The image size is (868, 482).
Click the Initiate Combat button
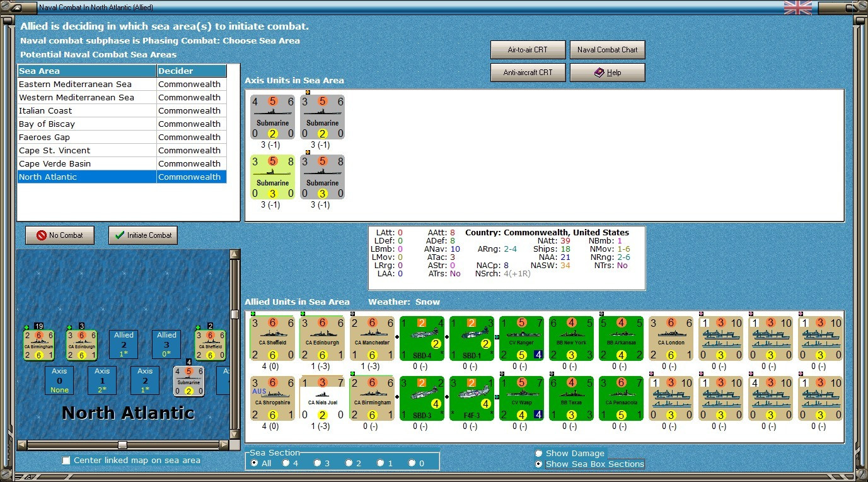click(143, 235)
